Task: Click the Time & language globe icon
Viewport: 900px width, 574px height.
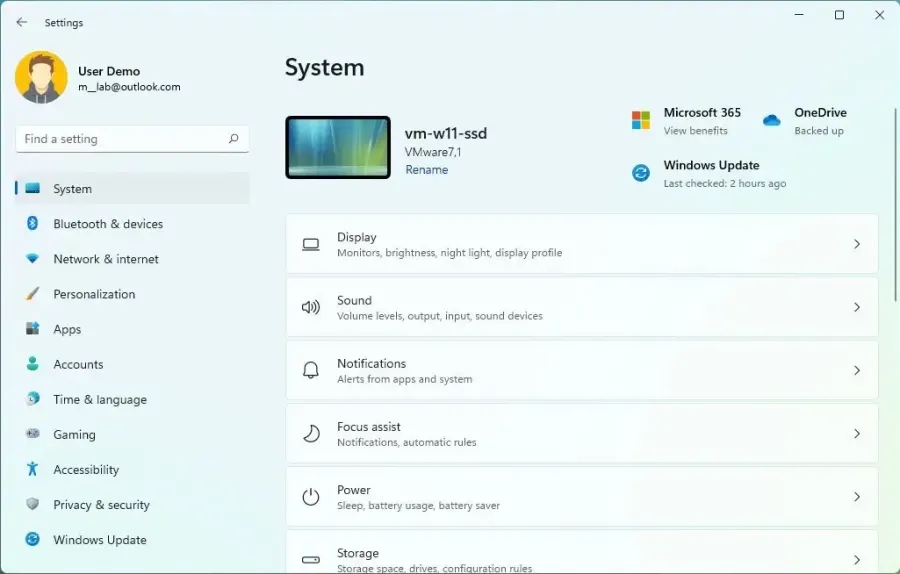Action: tap(33, 399)
